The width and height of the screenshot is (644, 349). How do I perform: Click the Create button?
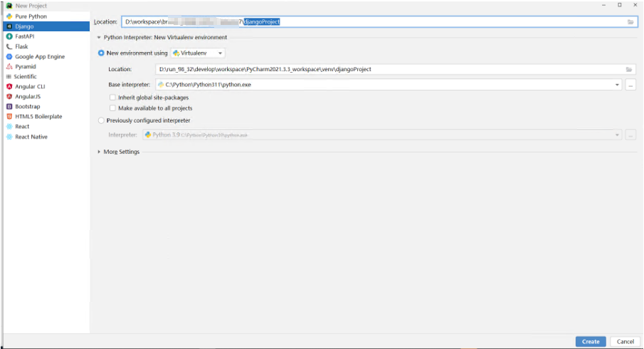(591, 342)
